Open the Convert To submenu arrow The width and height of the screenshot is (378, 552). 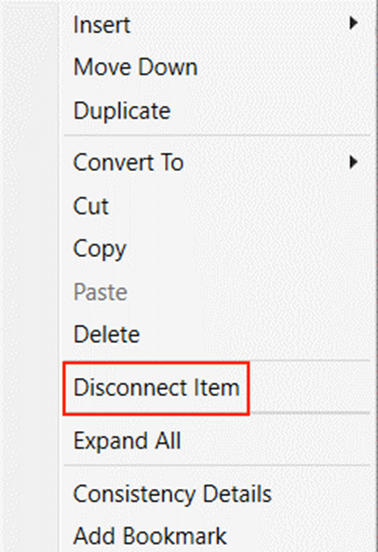click(x=353, y=162)
